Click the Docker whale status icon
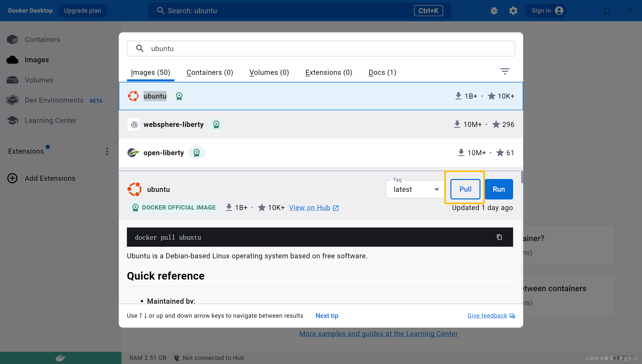 (x=60, y=358)
